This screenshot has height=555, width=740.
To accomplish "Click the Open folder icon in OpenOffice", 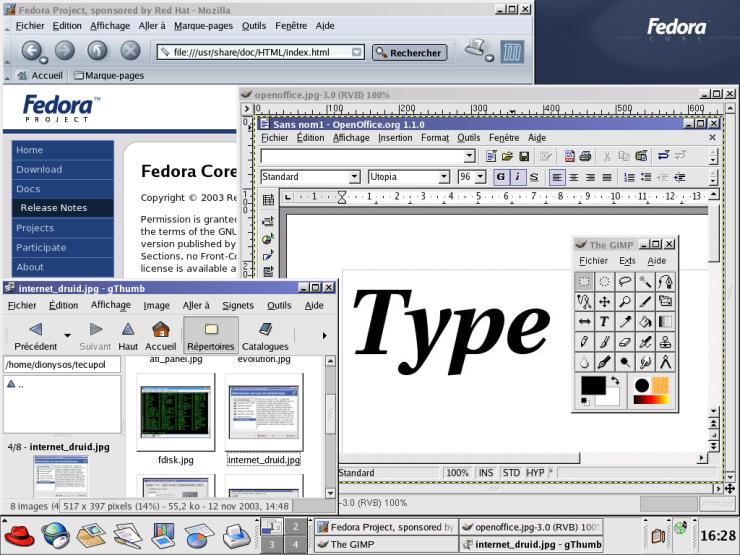I will tap(507, 156).
